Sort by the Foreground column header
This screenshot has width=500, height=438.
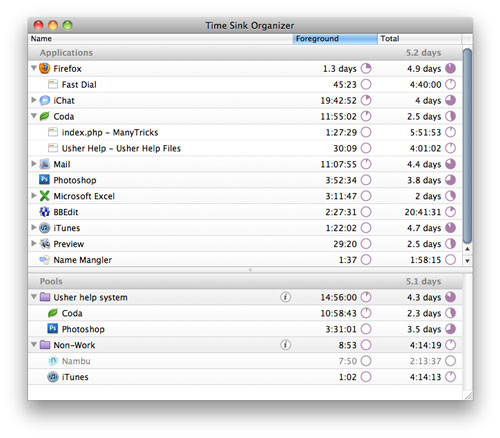pos(335,39)
